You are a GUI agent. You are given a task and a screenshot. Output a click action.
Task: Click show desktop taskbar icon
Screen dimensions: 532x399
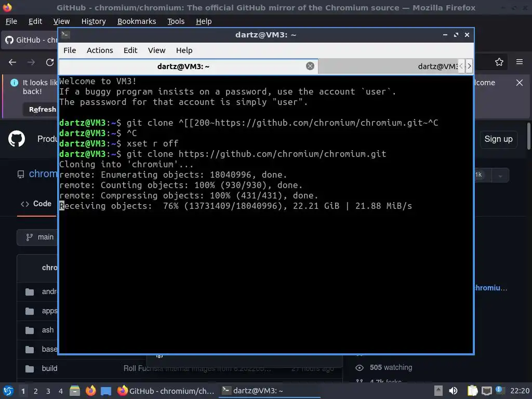pyautogui.click(x=106, y=391)
